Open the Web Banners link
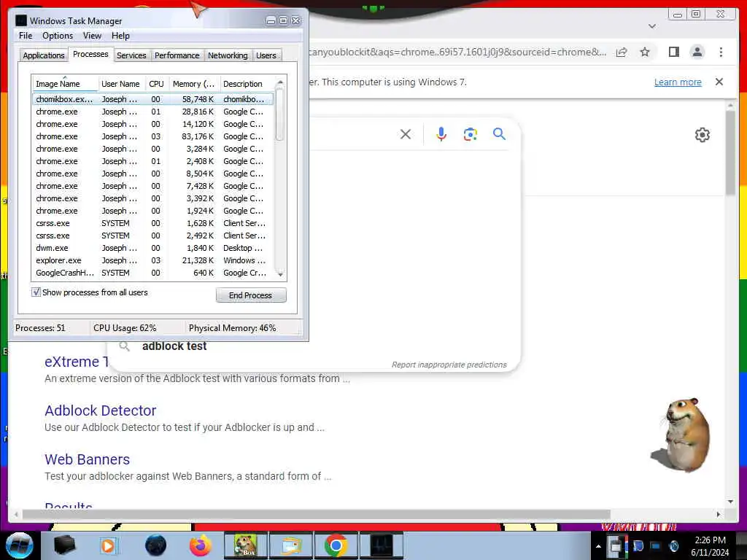This screenshot has height=560, width=747. [88, 459]
